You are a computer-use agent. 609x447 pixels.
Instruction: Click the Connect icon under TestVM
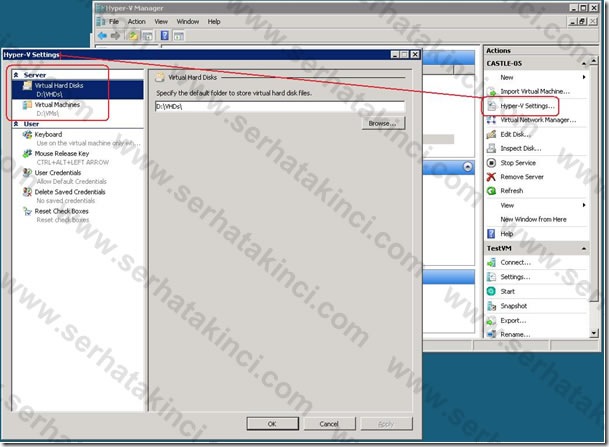pyautogui.click(x=491, y=263)
